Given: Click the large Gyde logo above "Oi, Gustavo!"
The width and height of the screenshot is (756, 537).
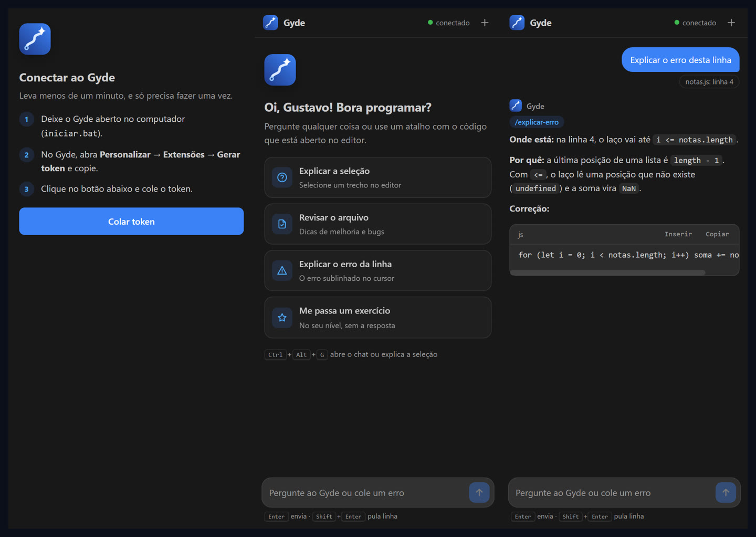Looking at the screenshot, I should [280, 70].
